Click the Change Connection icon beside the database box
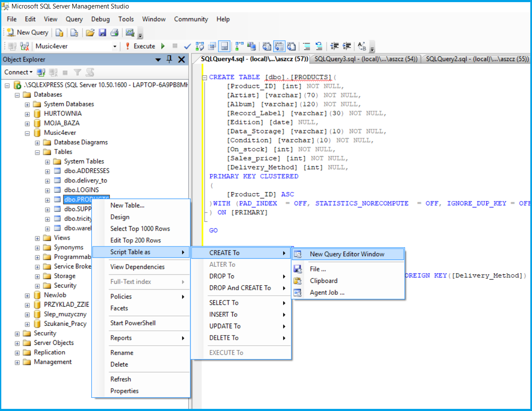Viewport: 532px width, 411px height. point(25,46)
